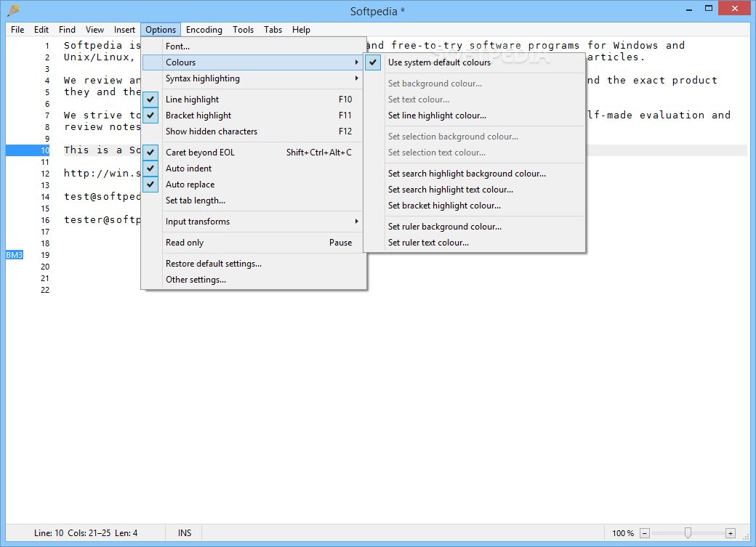This screenshot has height=547, width=756.
Task: Select Set search highlight background colour...
Action: (475, 174)
